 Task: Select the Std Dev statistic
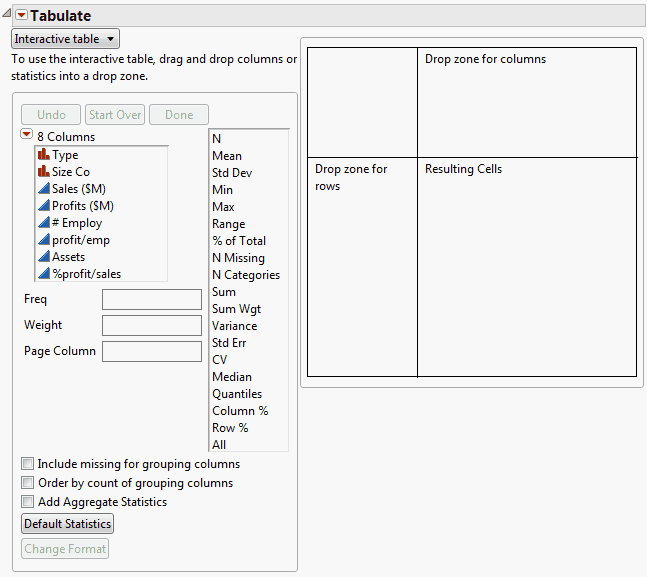[232, 173]
